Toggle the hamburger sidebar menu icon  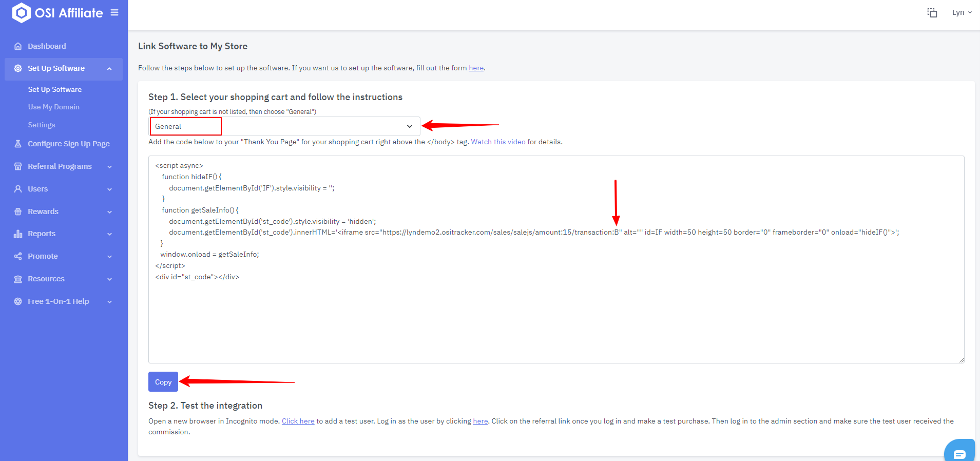[x=114, y=12]
